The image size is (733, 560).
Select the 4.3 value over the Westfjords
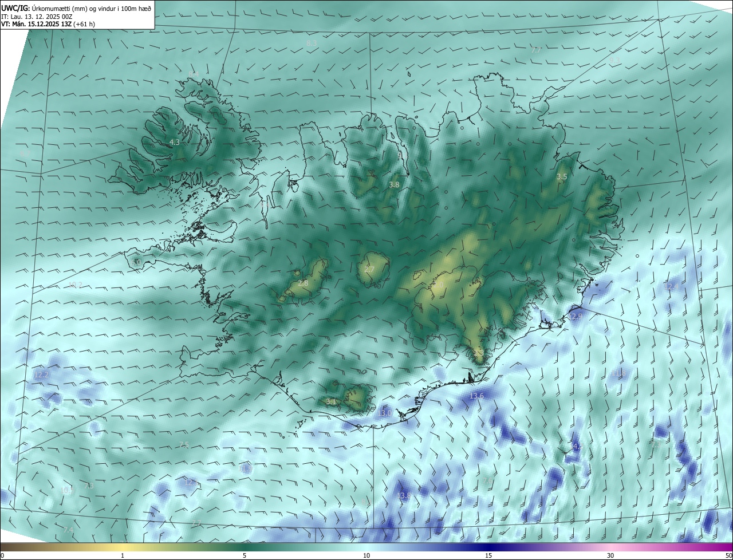pyautogui.click(x=175, y=142)
